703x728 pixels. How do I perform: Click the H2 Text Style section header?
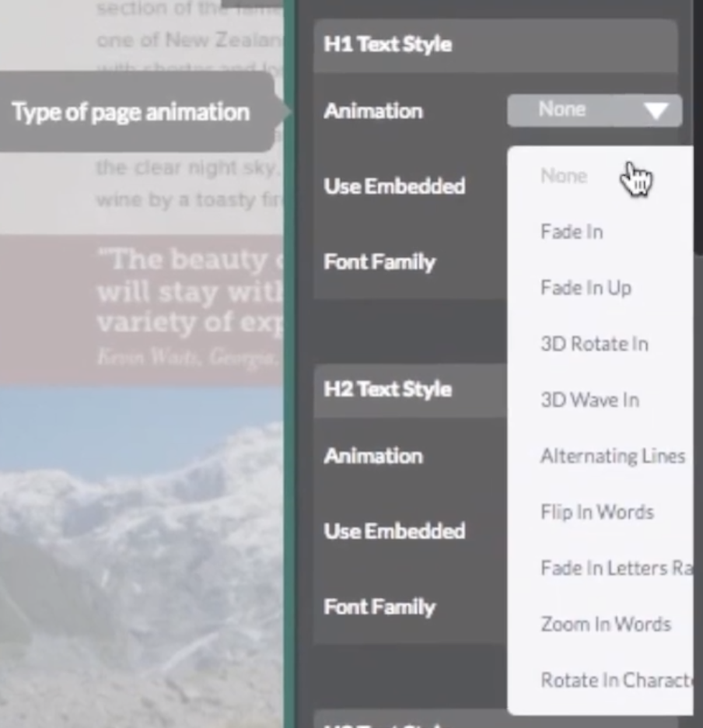(387, 389)
